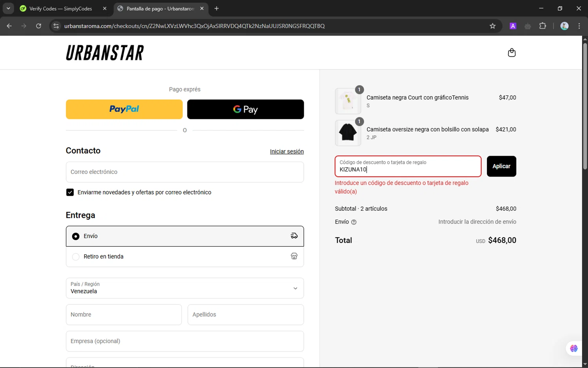
Task: Bookmark this page with the star icon
Action: click(x=493, y=26)
